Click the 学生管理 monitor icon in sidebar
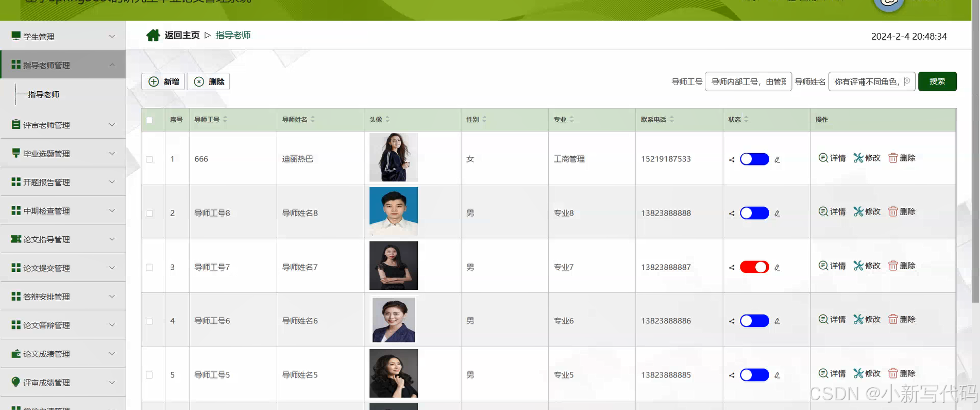Viewport: 980px width, 410px height. [16, 36]
